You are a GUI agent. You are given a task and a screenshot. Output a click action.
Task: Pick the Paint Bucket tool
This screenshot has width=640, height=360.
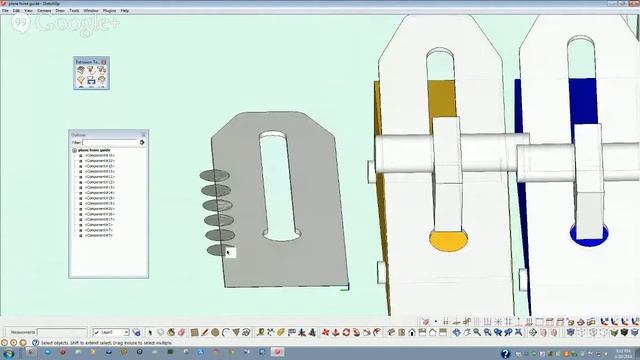[x=171, y=333]
